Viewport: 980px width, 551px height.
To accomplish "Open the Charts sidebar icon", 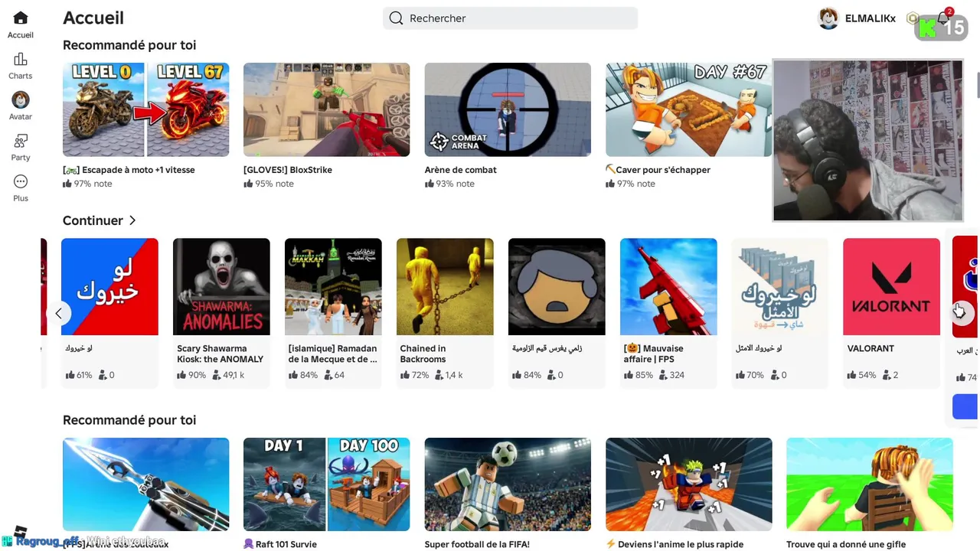I will [21, 59].
